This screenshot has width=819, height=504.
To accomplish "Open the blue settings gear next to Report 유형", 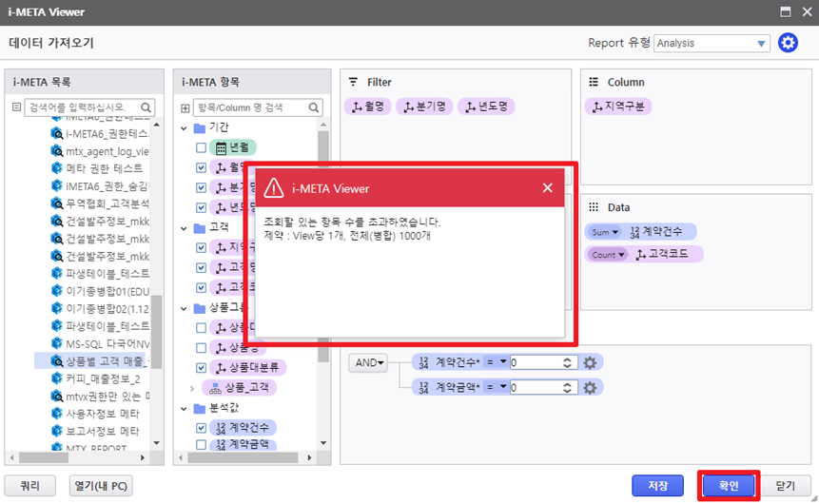I will 788,43.
